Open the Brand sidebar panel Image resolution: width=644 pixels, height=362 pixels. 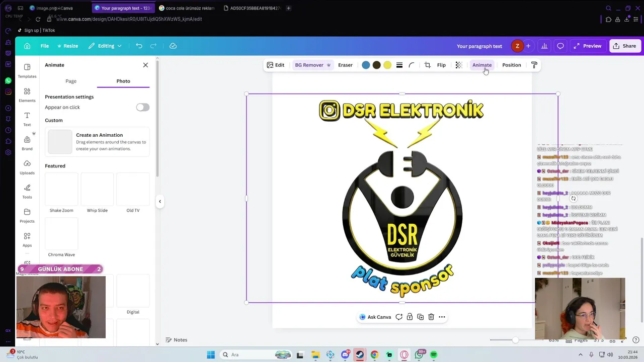(x=27, y=143)
